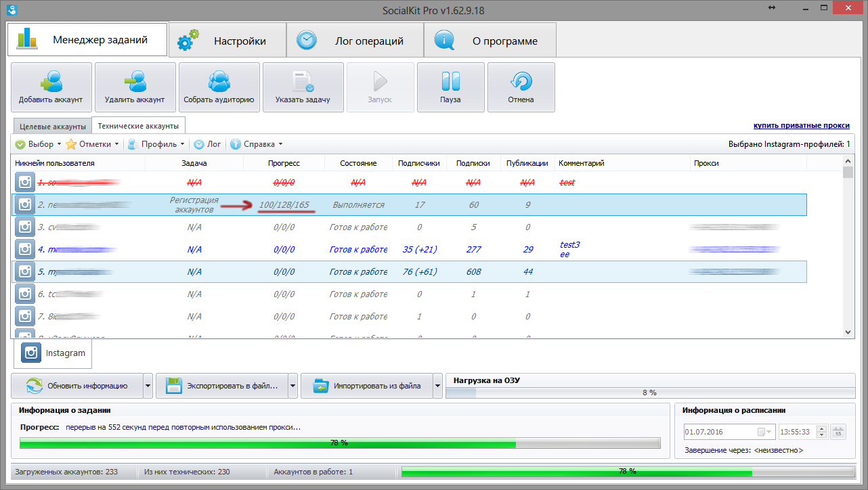Image resolution: width=868 pixels, height=490 pixels.
Task: Sort by Подписчики column header
Action: 419,163
